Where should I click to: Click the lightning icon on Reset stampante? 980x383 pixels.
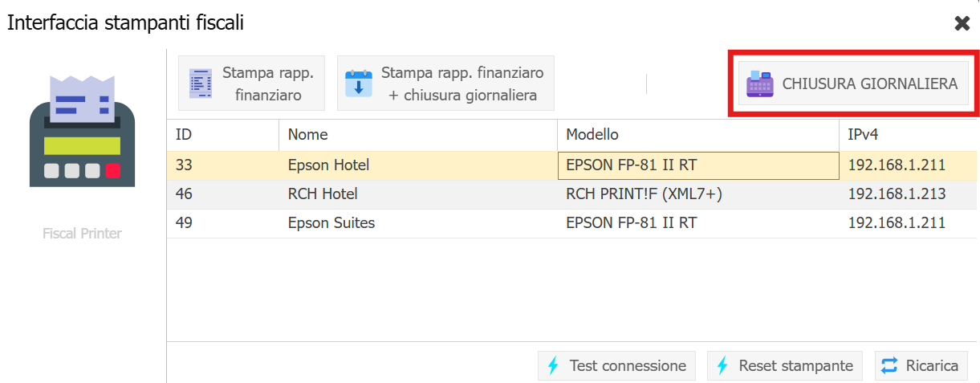(x=722, y=366)
